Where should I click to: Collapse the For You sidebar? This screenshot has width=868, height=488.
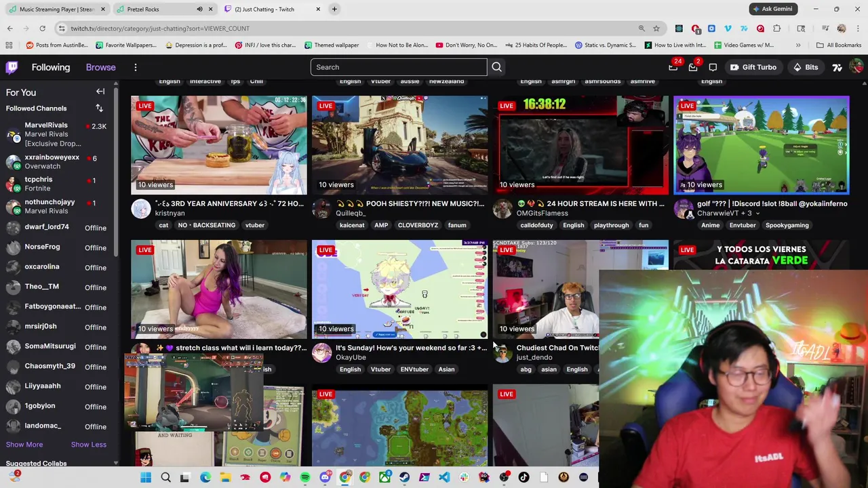point(100,91)
